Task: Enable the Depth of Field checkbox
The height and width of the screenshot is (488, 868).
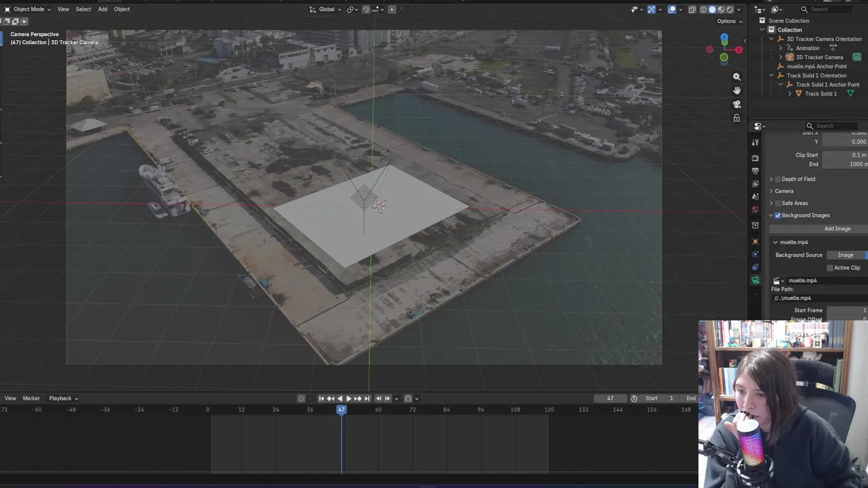Action: 778,179
